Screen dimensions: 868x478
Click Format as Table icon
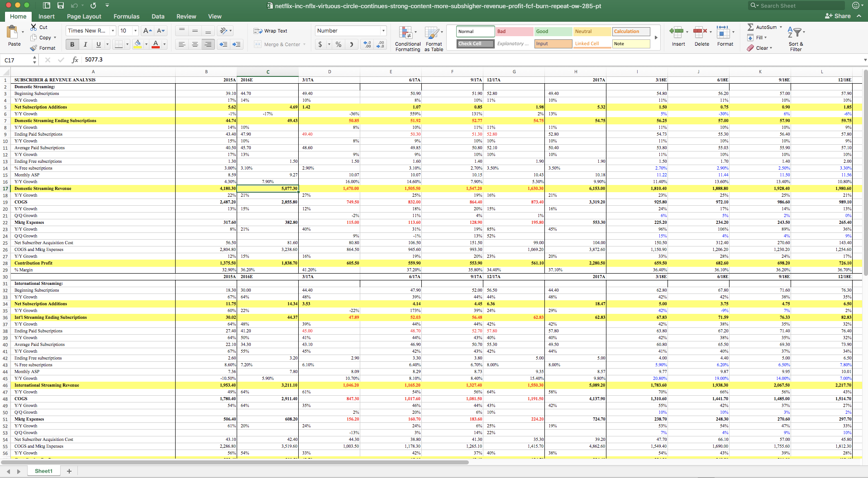click(432, 33)
